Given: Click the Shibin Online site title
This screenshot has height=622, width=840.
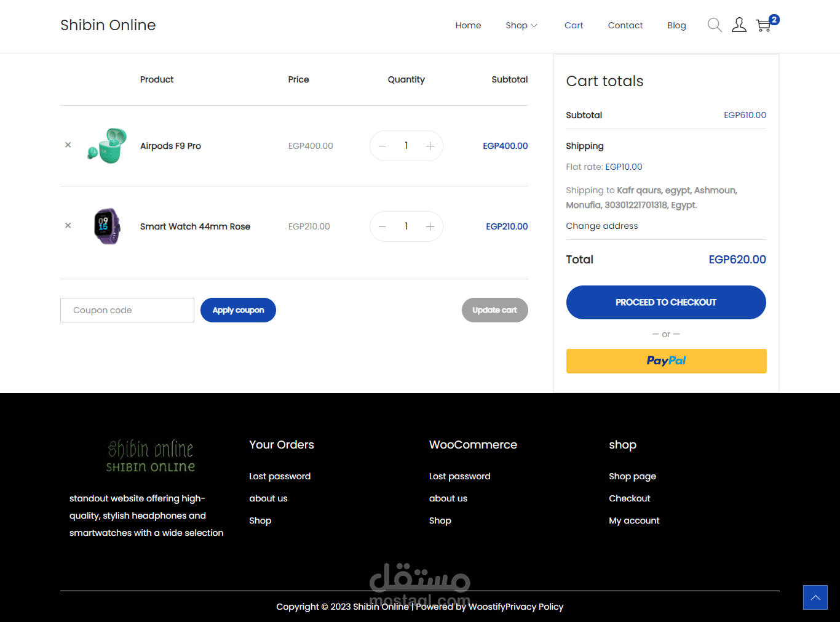Looking at the screenshot, I should point(108,25).
